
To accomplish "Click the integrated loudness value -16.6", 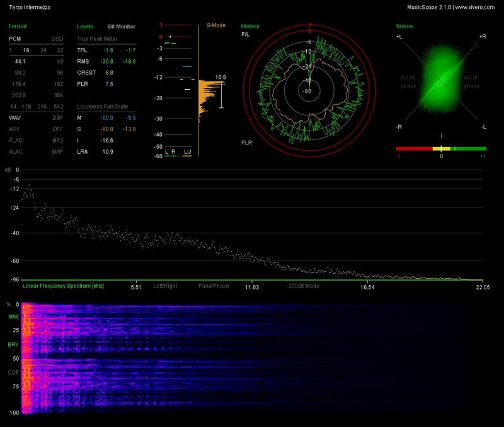I will point(106,141).
